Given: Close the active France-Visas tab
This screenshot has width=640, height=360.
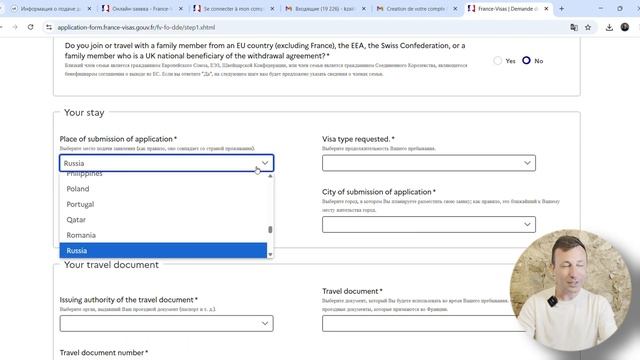Looking at the screenshot, I should click(546, 9).
